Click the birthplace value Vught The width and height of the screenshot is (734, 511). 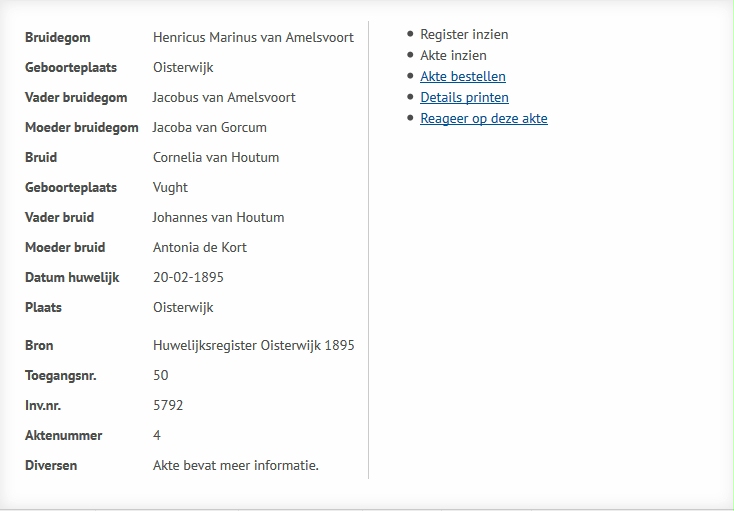170,187
